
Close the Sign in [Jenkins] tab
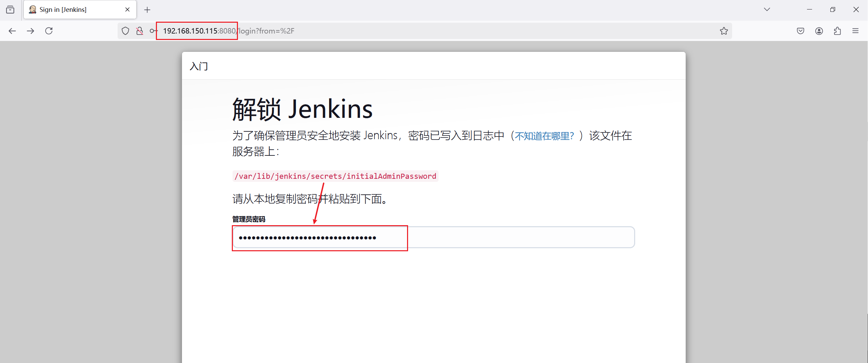coord(127,9)
